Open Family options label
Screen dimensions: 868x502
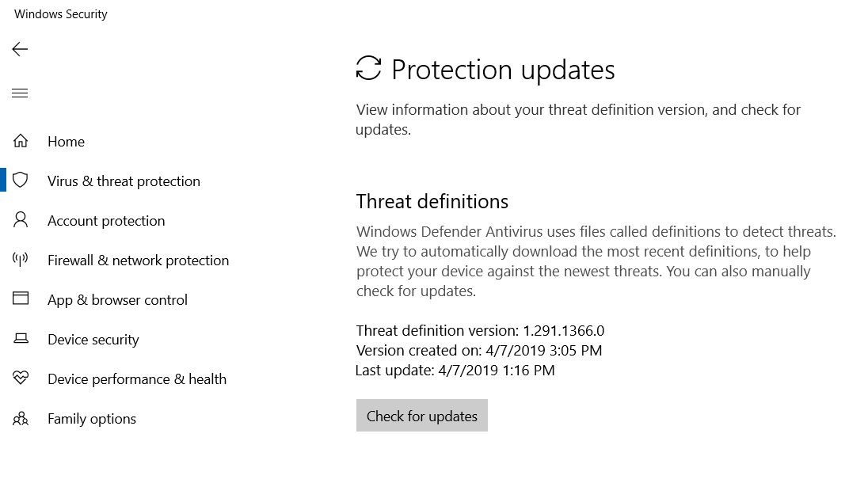tap(92, 419)
